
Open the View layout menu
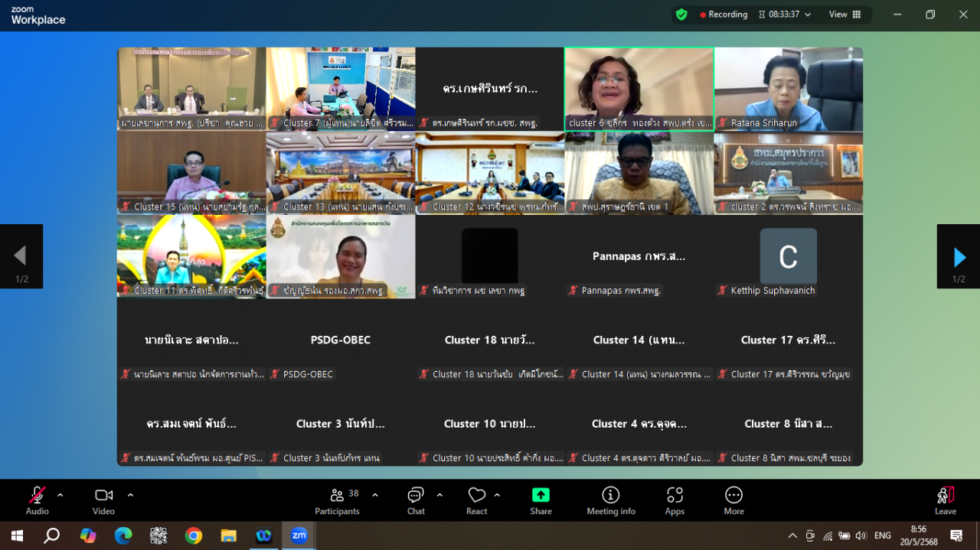[x=845, y=15]
